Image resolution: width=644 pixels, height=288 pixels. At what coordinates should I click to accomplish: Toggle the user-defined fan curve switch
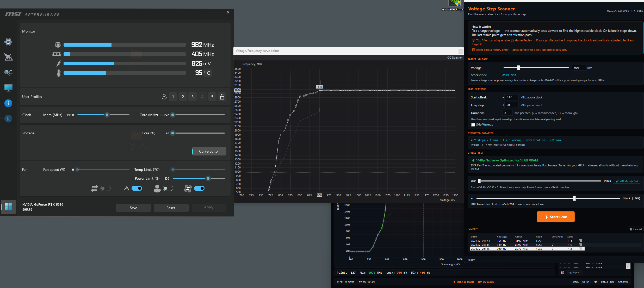(x=168, y=188)
